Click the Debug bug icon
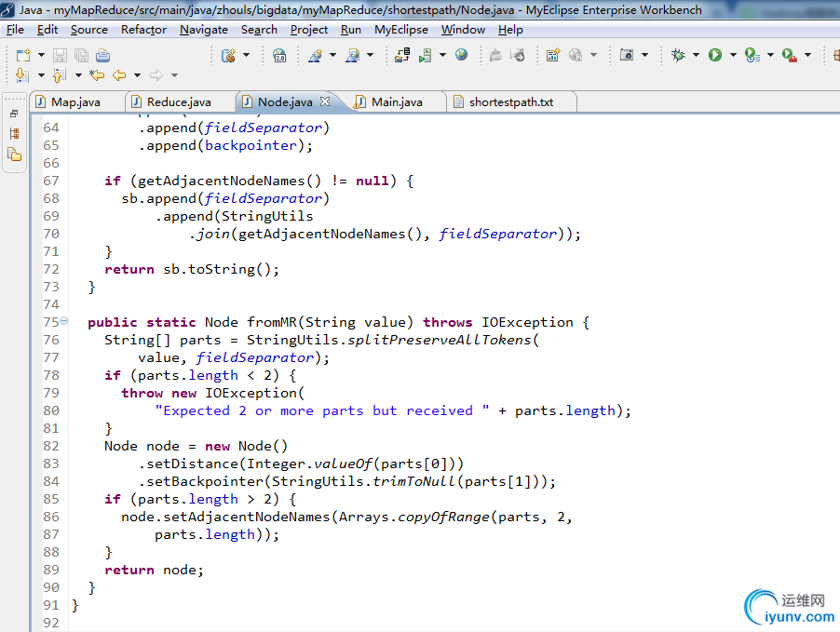The image size is (840, 632). (x=678, y=55)
